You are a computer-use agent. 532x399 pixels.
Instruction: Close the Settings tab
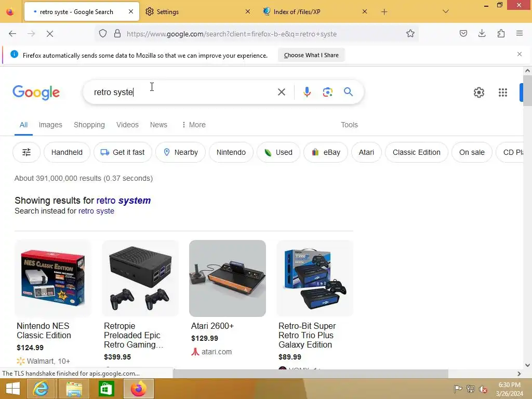[x=248, y=11]
